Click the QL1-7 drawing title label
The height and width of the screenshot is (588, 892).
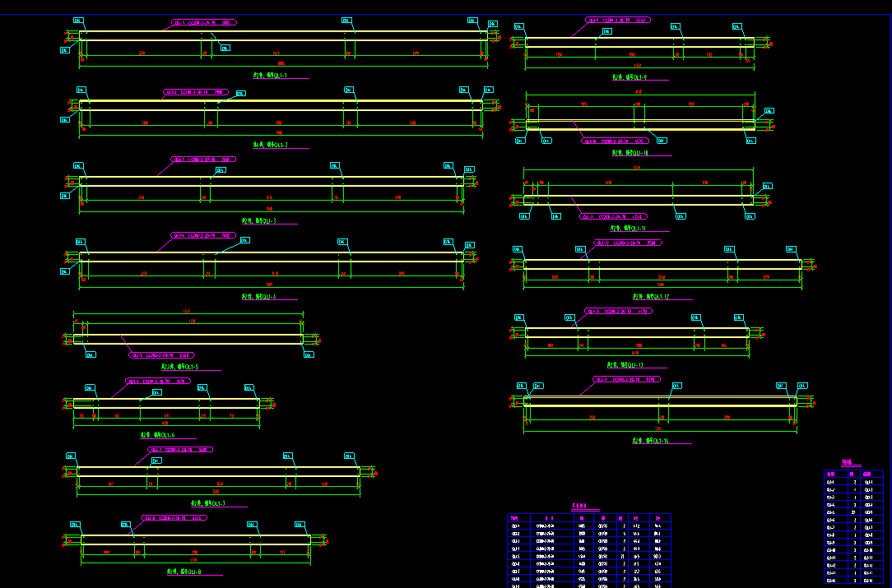208,502
